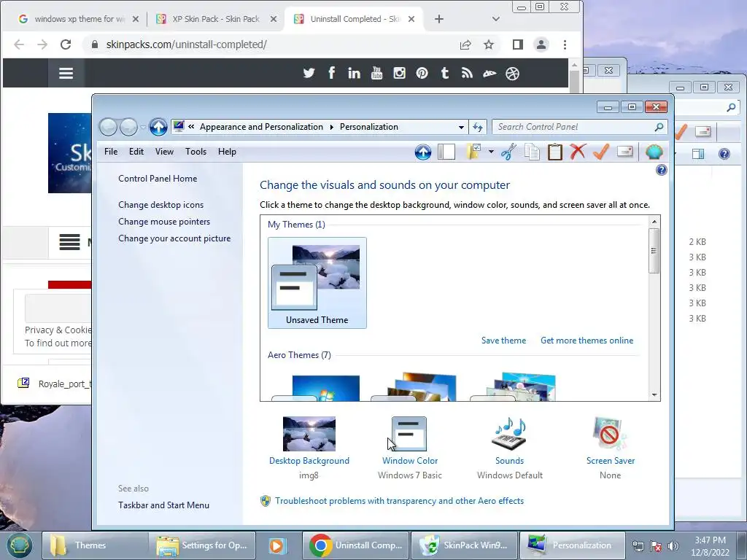Click Change mouse pointers link
This screenshot has height=560, width=747.
[x=164, y=222]
